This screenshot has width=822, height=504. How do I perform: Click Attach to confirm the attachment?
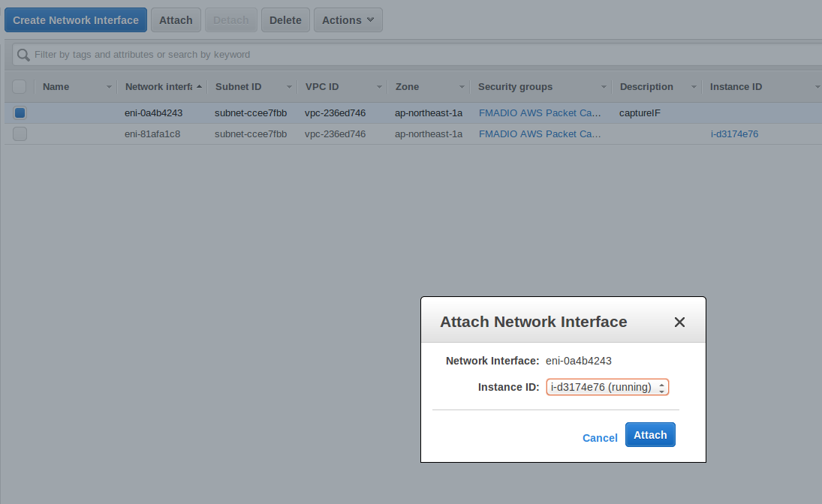pos(650,434)
